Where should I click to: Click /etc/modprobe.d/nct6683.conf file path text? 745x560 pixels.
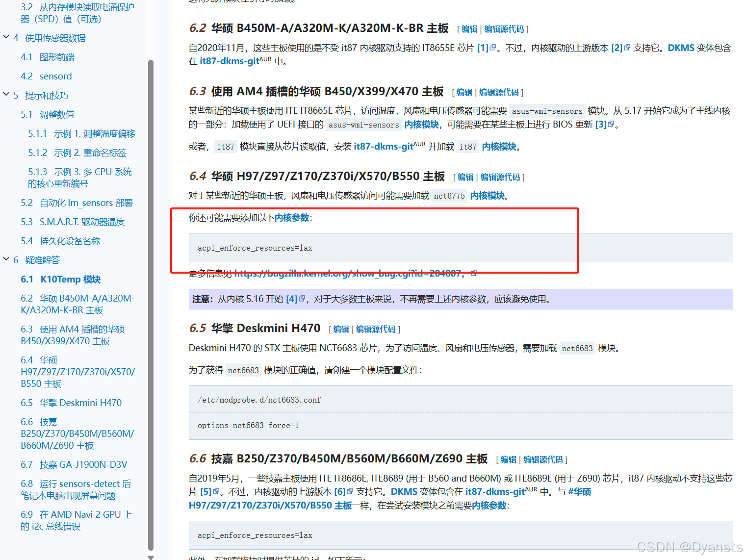[259, 400]
